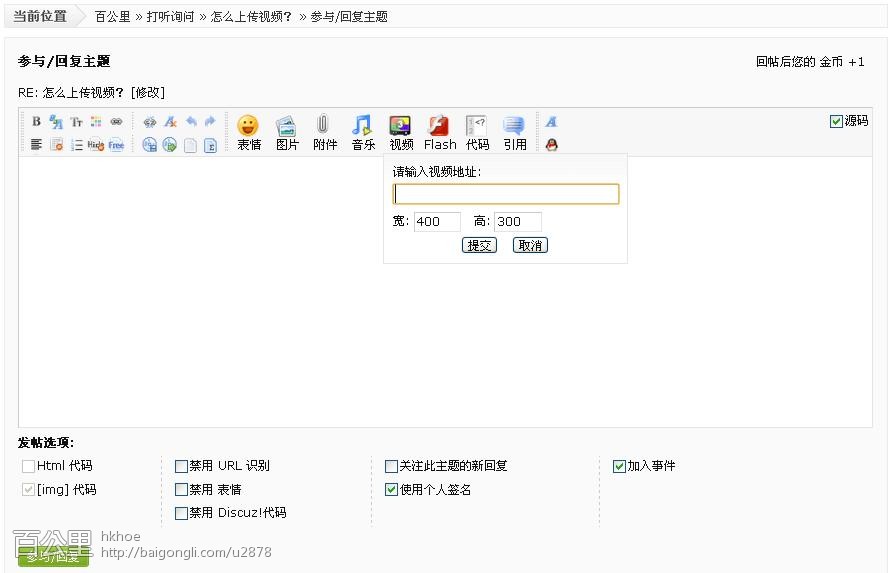Viewport: 892px width, 573px height.
Task: Go to 百公里 in the breadcrumb
Action: [113, 17]
